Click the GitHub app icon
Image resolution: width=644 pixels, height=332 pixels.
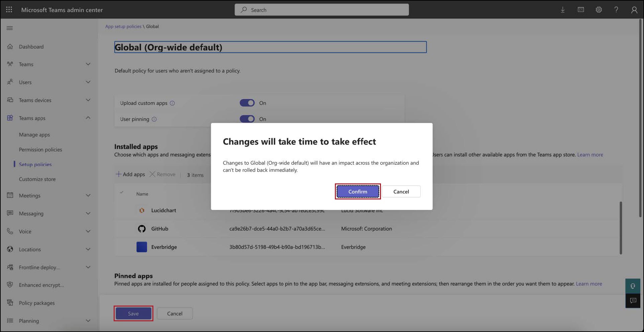142,229
